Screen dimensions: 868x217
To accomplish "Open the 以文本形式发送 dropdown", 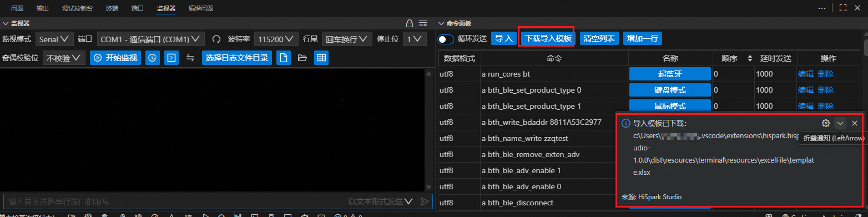I will point(381,201).
